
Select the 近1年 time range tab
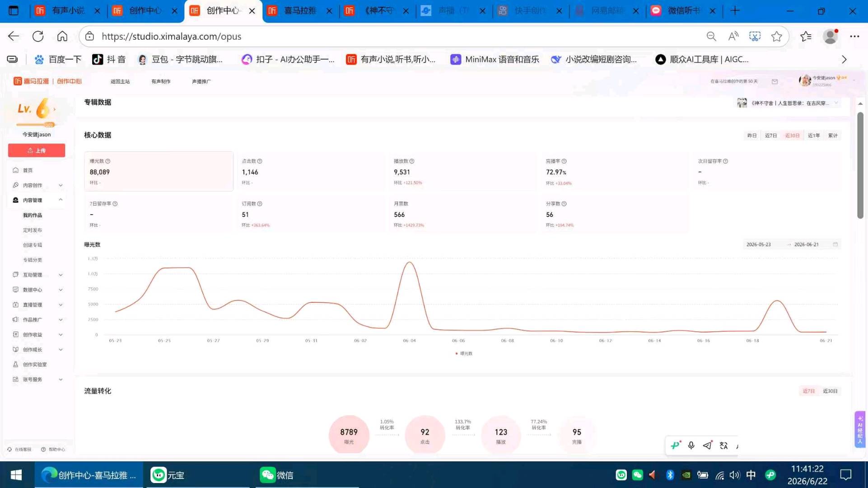813,136
